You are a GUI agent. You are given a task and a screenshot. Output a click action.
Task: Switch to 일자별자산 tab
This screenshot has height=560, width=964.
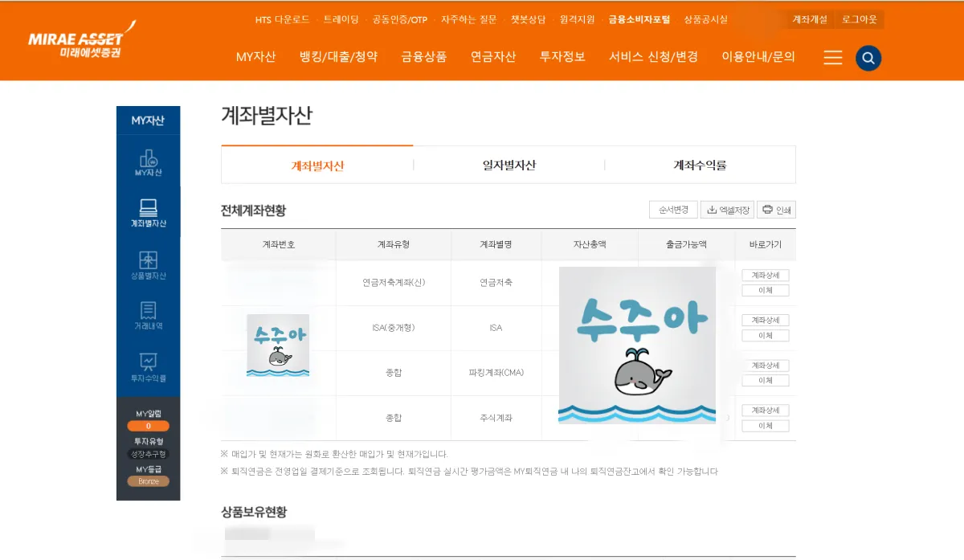tap(509, 166)
